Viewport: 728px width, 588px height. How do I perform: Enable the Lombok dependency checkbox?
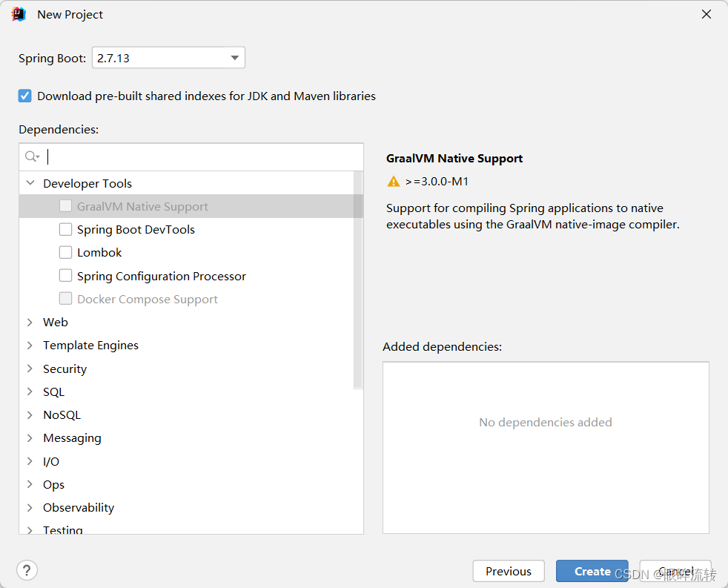pyautogui.click(x=65, y=252)
